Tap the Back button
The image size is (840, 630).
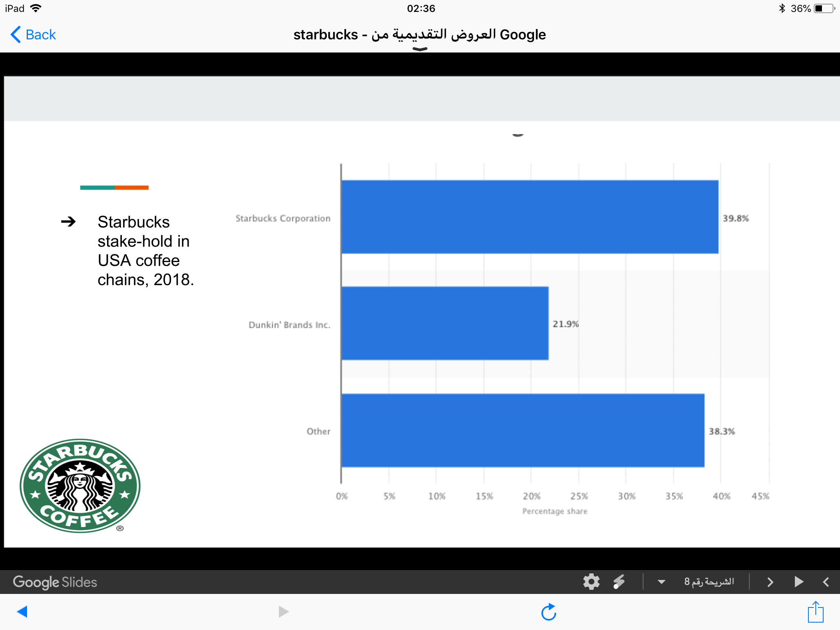pos(33,34)
